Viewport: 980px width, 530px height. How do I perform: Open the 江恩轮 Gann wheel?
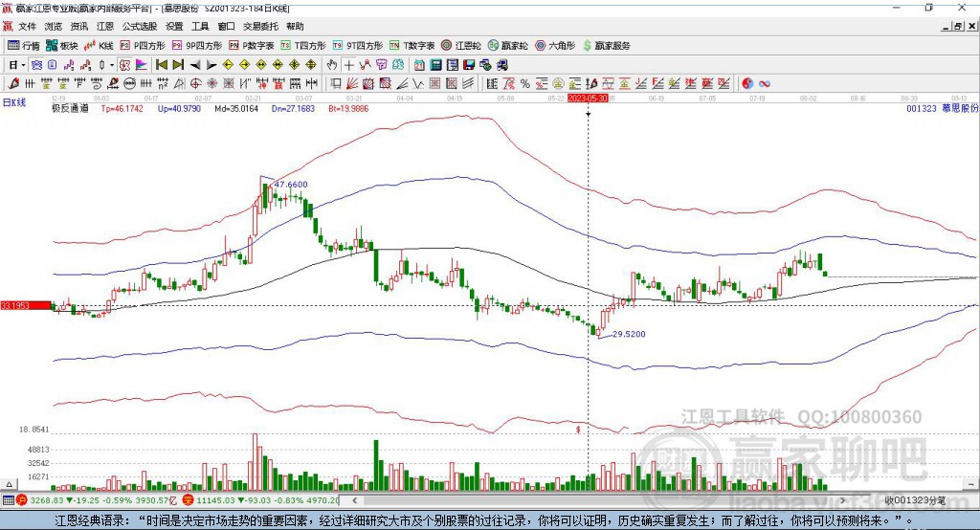point(461,45)
